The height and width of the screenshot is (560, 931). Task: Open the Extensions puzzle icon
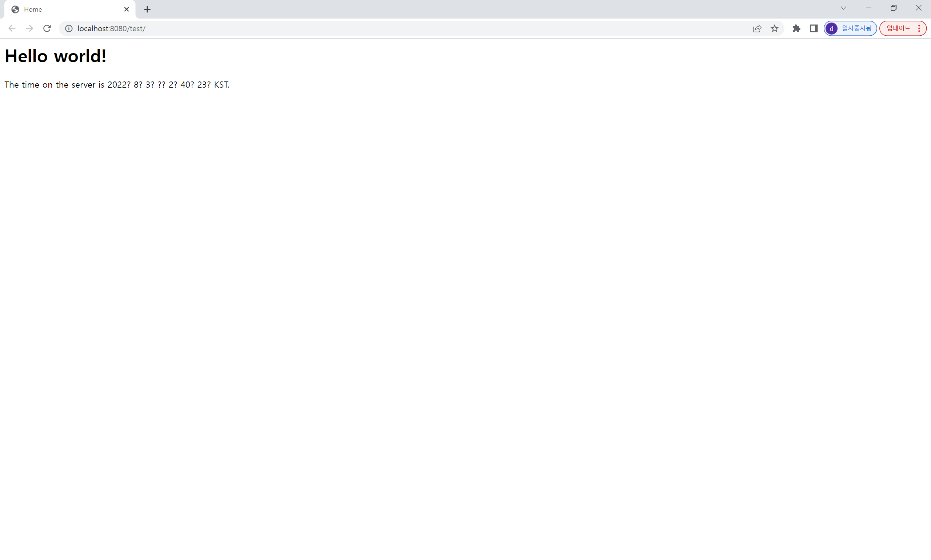[796, 28]
